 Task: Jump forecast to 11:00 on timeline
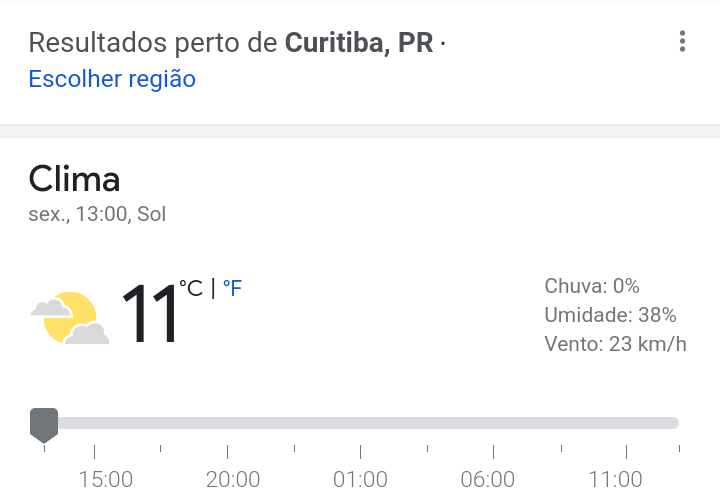[615, 479]
